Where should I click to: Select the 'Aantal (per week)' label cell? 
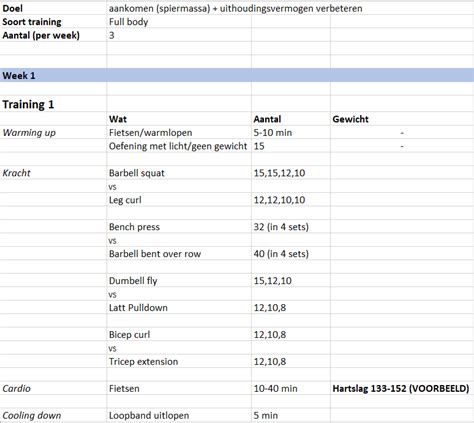pyautogui.click(x=53, y=35)
